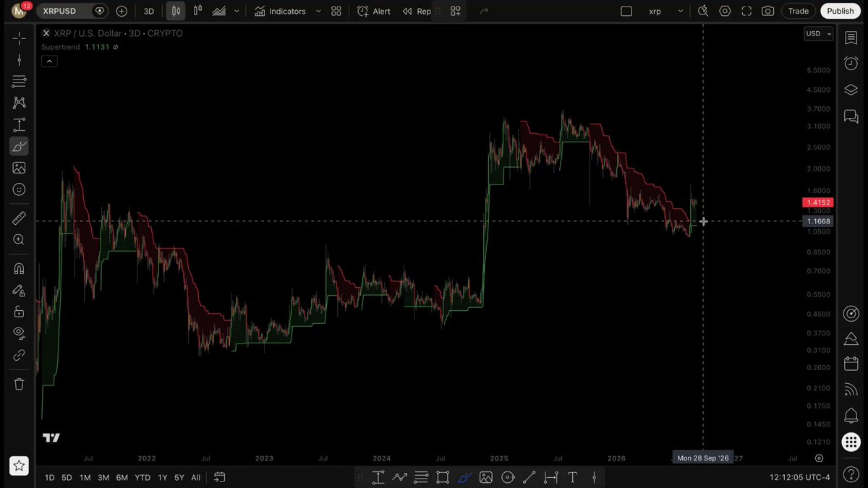Open the USD currency dropdown
This screenshot has width=868, height=488.
point(819,34)
